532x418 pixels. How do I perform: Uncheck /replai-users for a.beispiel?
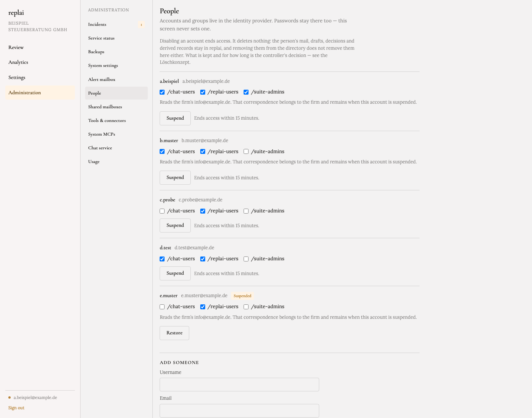click(203, 92)
